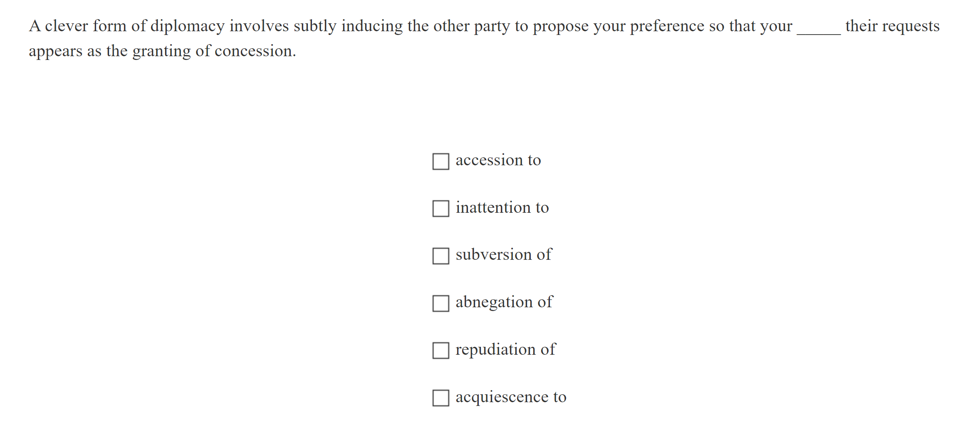Check the "subversion of" checkbox

click(441, 257)
